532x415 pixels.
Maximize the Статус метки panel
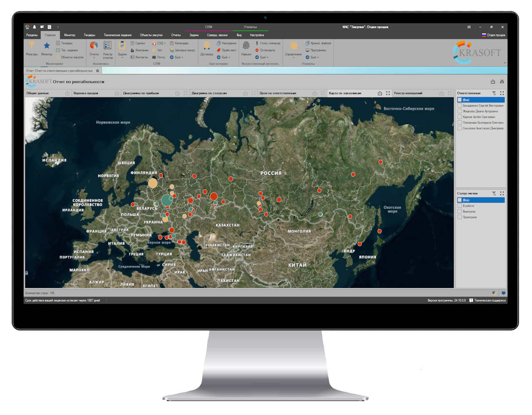pos(502,193)
